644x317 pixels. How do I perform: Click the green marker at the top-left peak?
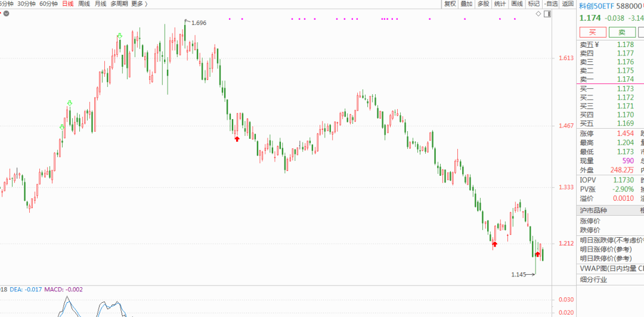click(120, 36)
